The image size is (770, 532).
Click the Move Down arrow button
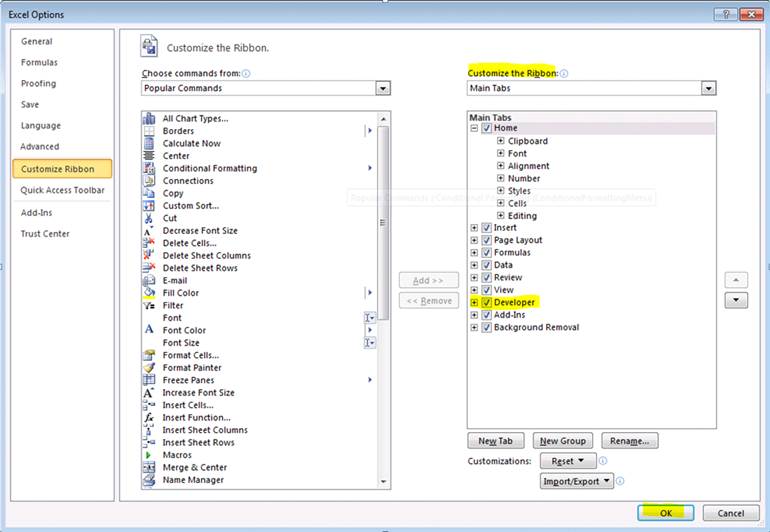pos(736,300)
